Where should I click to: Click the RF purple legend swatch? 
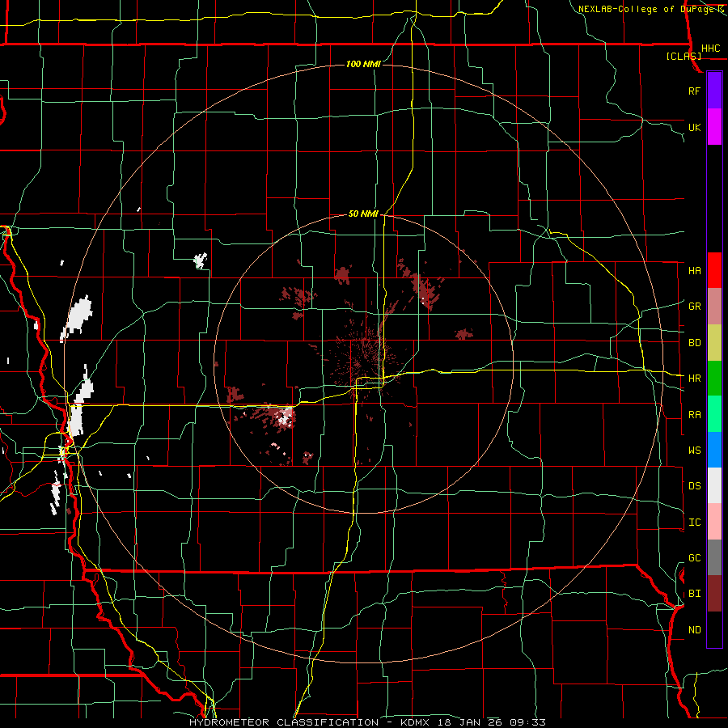tap(714, 91)
